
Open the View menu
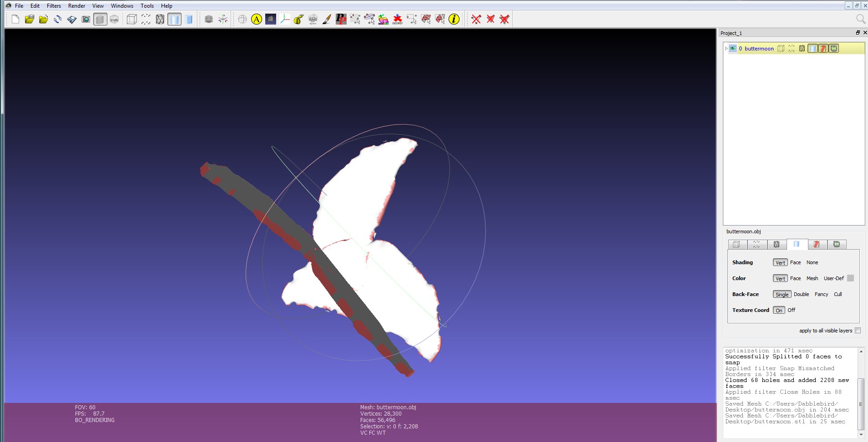click(98, 6)
